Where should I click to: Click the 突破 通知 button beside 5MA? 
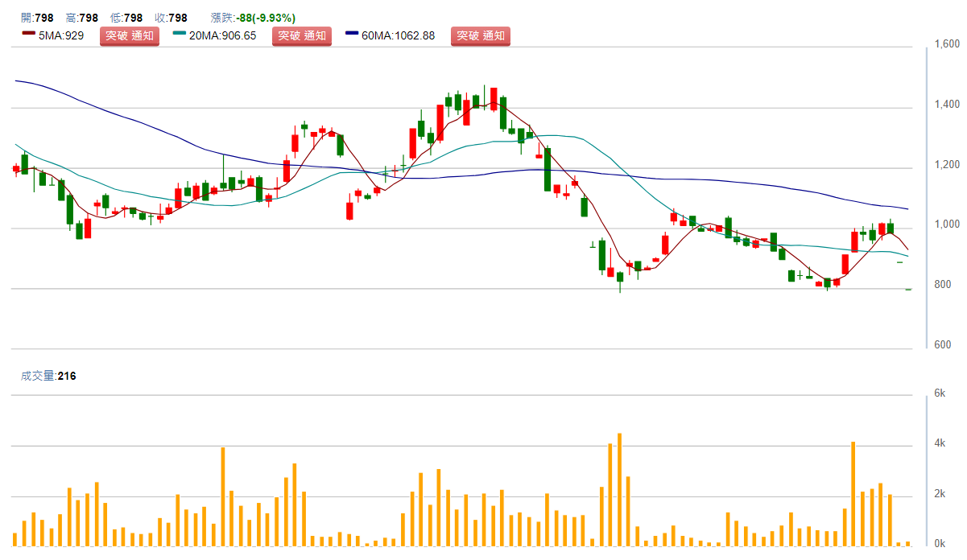click(130, 35)
